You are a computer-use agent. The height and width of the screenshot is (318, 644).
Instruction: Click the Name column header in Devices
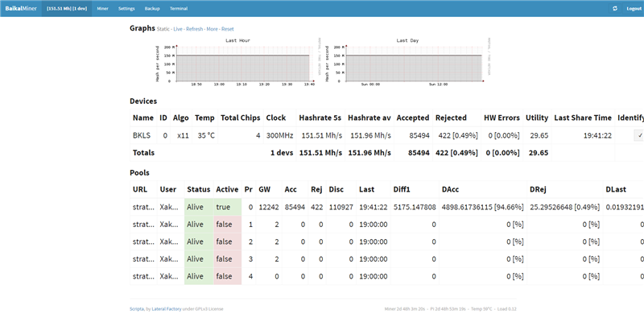click(x=143, y=118)
